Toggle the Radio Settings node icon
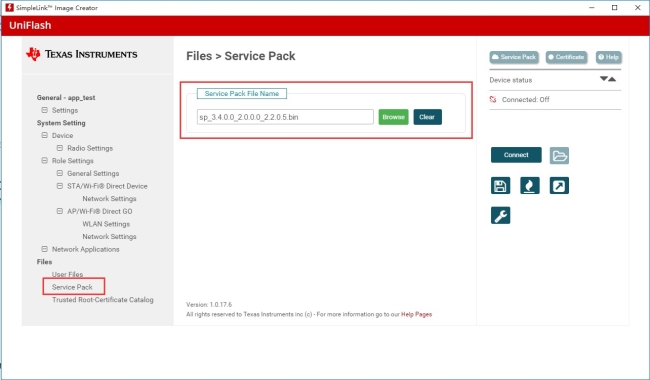 coord(60,148)
